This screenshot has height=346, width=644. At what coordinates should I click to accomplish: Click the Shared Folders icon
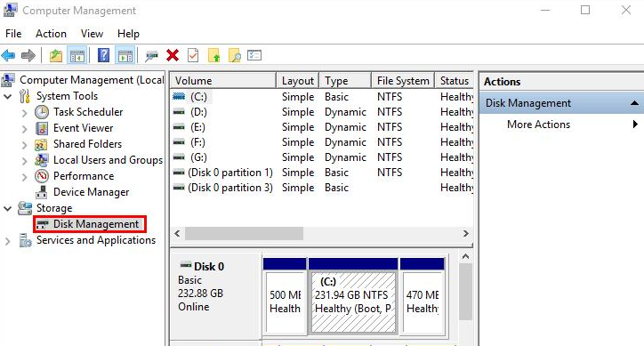41,144
